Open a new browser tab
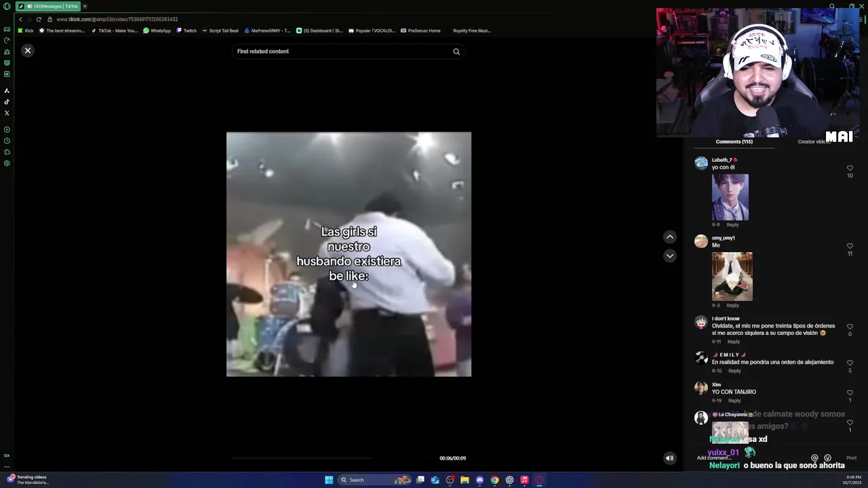 pyautogui.click(x=85, y=6)
